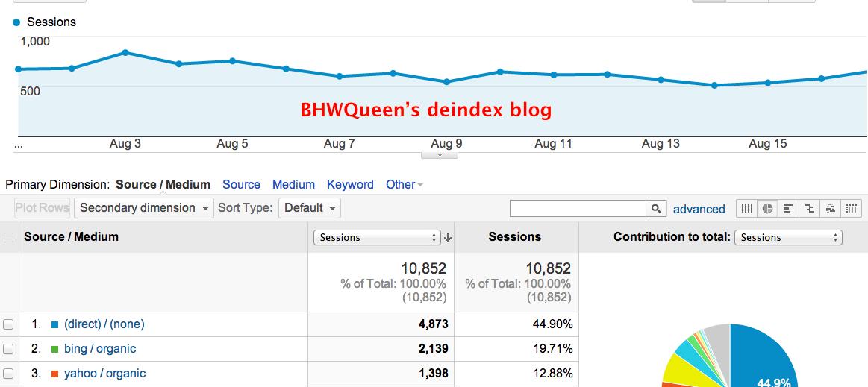Screen dimensions: 868x387
Task: Click the Plot Rows button
Action: 42,208
